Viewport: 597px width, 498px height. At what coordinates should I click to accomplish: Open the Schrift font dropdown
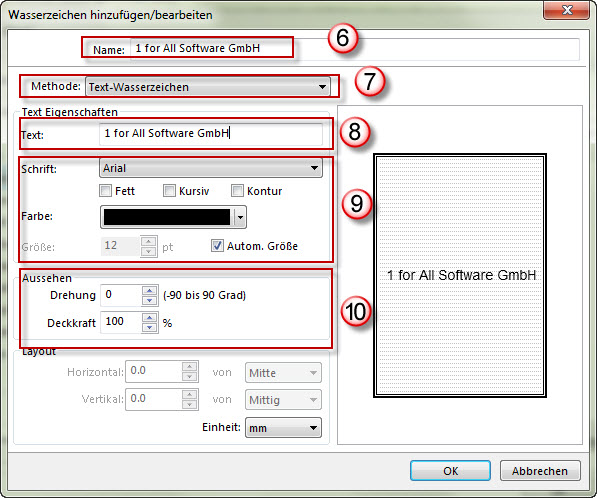pos(211,168)
